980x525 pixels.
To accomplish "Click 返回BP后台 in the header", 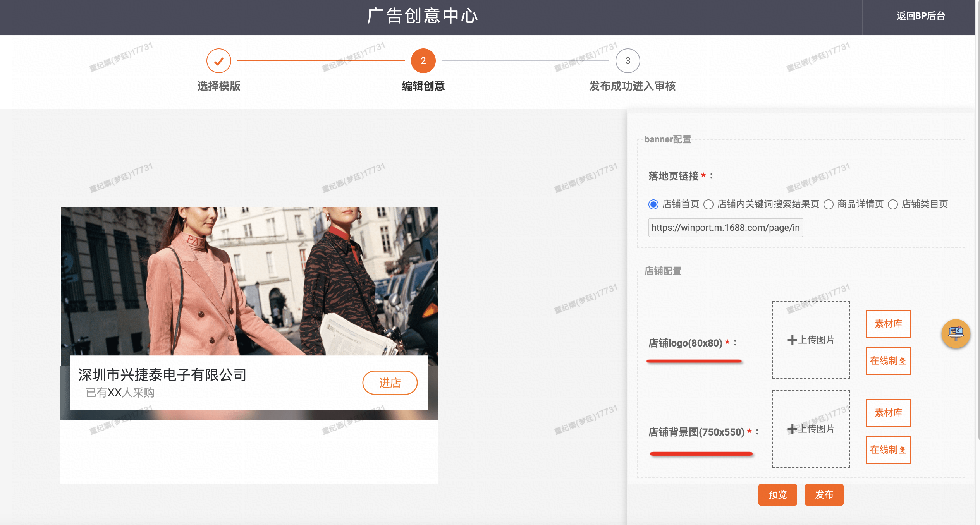I will [921, 16].
